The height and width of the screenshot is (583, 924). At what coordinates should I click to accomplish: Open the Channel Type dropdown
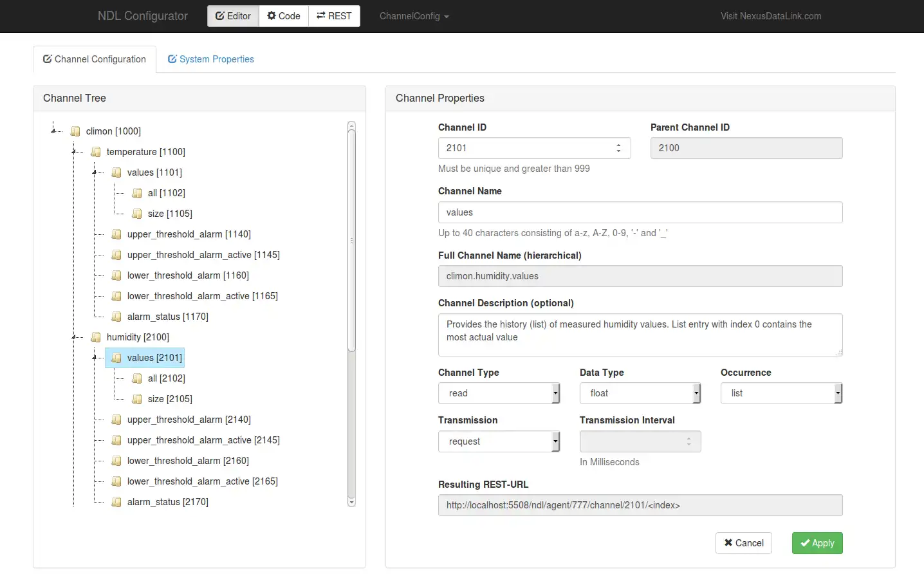click(x=499, y=393)
